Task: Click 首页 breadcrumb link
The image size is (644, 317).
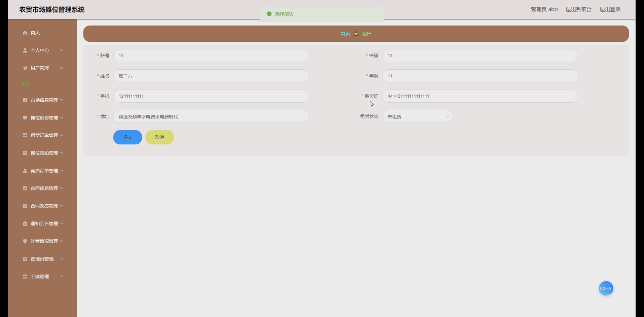Action: pos(345,34)
